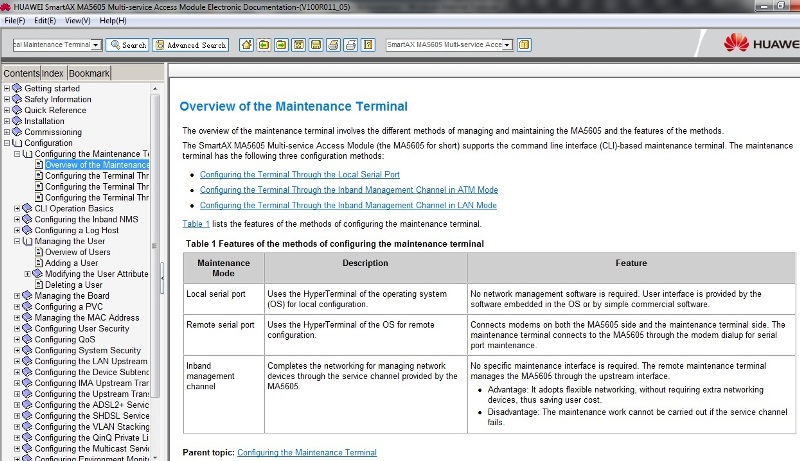Select Configuring User Security tree item

click(x=82, y=328)
